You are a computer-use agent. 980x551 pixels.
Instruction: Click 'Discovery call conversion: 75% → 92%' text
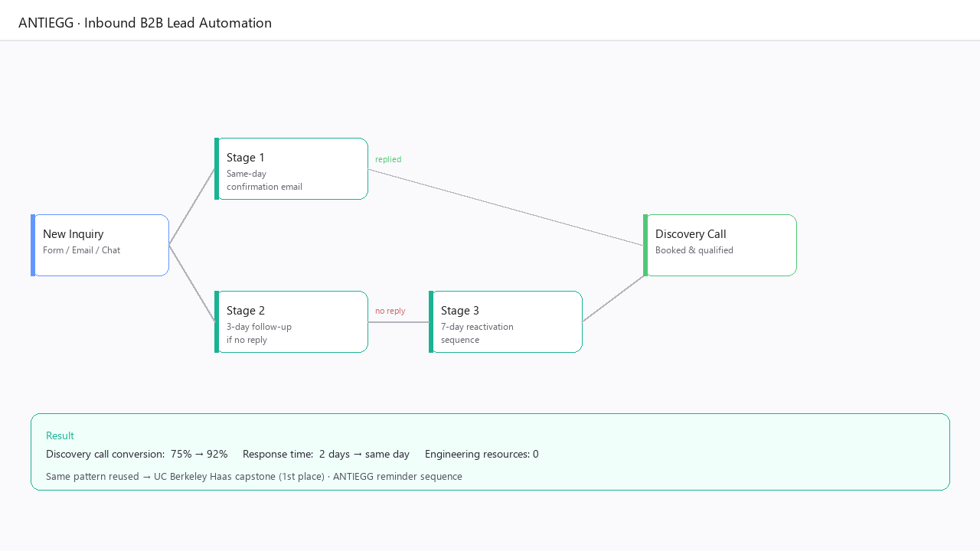coord(137,454)
